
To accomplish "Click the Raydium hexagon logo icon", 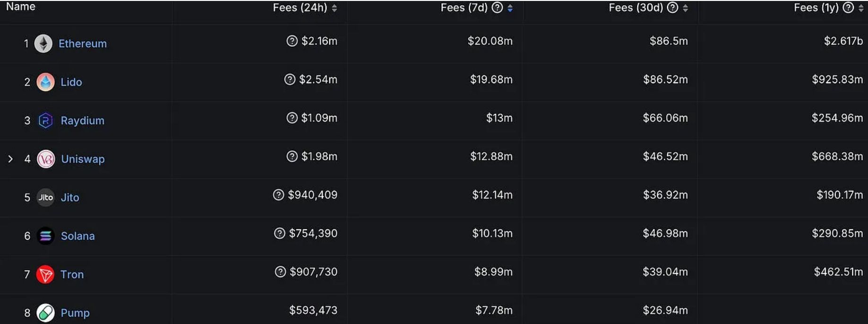I will 45,121.
